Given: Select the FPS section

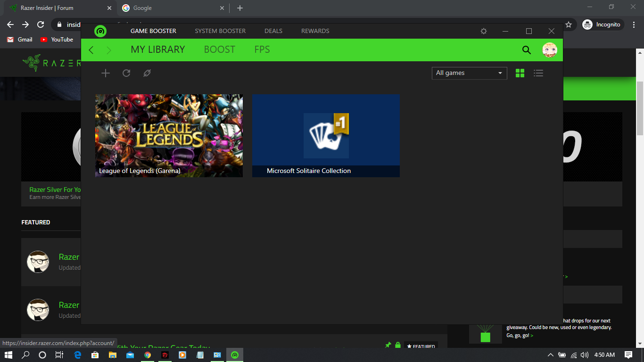Looking at the screenshot, I should pos(262,49).
